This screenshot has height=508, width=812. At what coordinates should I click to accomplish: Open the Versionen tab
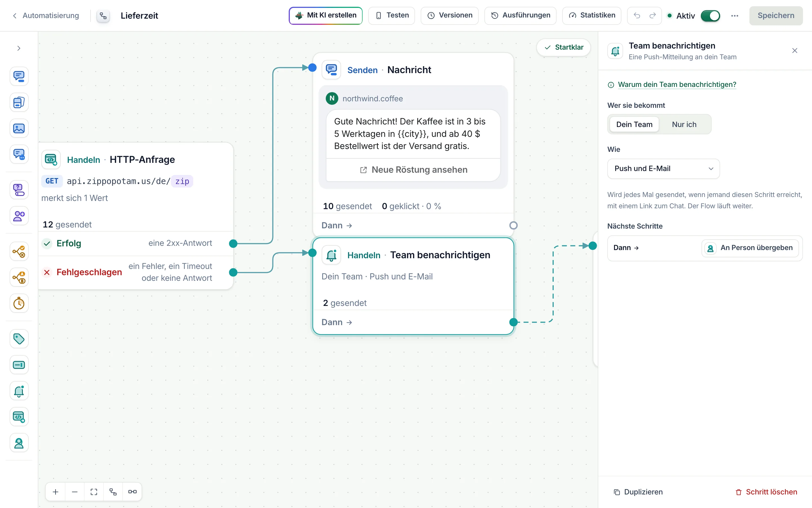pyautogui.click(x=450, y=16)
